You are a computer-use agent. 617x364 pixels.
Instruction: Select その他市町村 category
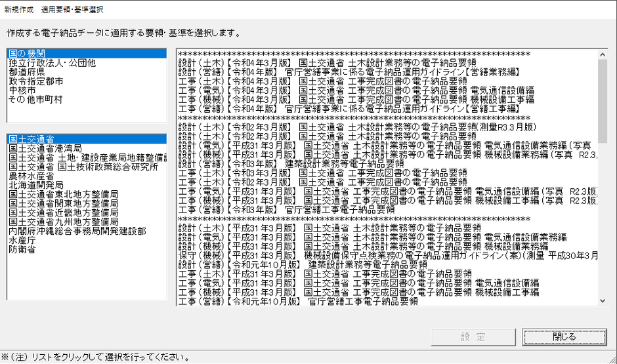pos(87,100)
